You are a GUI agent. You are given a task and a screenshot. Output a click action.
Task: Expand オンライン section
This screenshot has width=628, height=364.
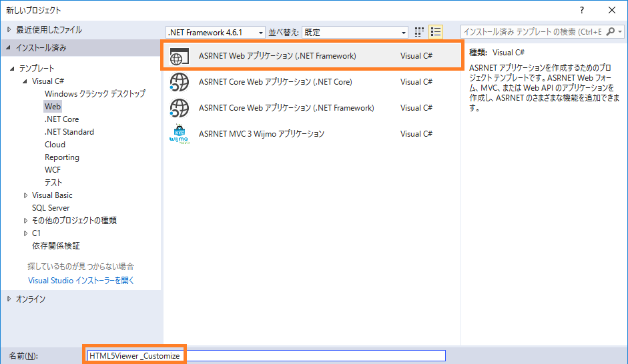click(x=9, y=299)
